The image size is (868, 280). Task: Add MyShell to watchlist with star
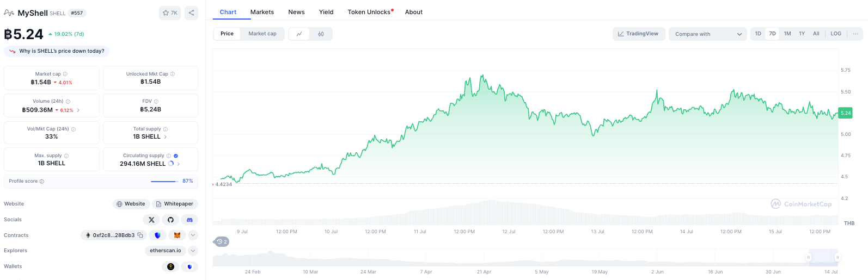coord(170,13)
